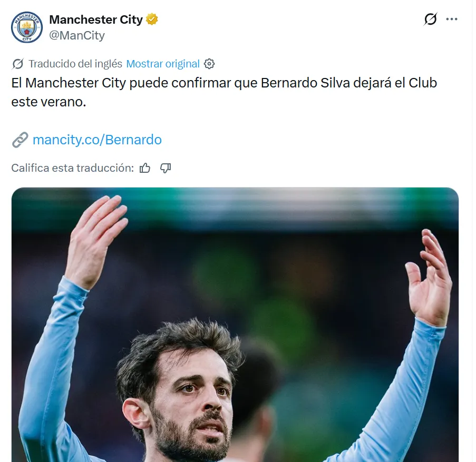Open the more options ellipsis menu
The image size is (476, 462).
coord(452,19)
